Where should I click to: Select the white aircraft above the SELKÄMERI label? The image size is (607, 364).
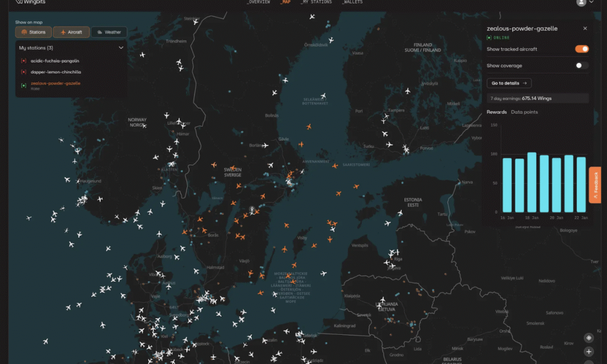324,95
